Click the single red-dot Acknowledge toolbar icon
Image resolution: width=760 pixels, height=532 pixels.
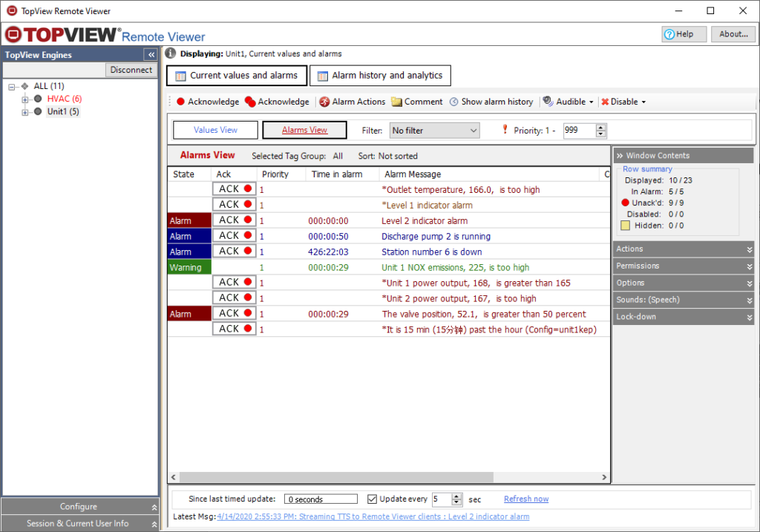tap(180, 102)
